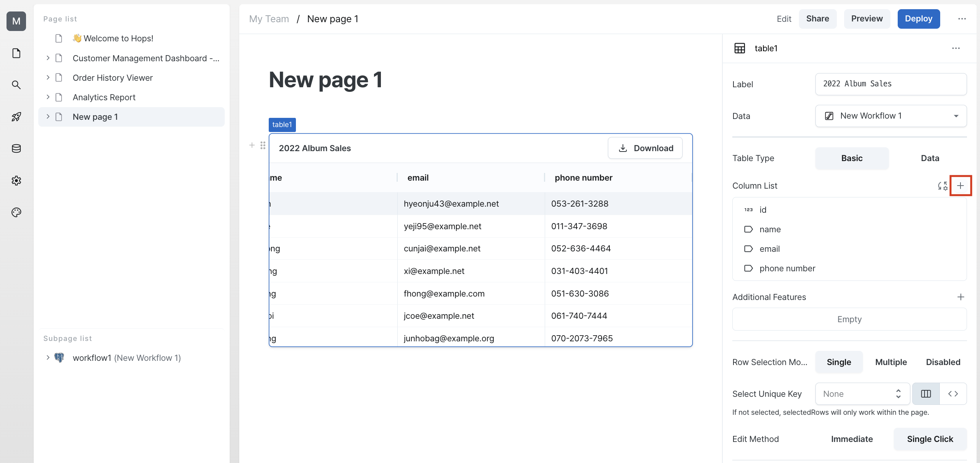Set Edit Method to Immediate

(x=852, y=439)
